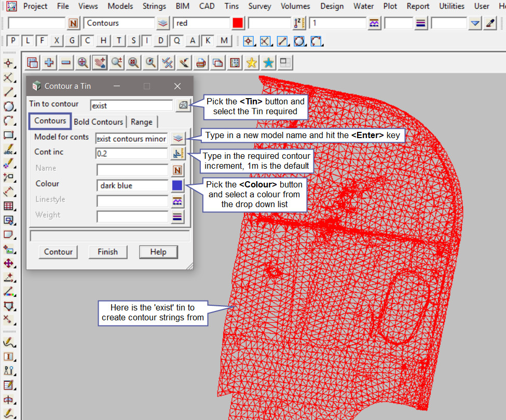Select the eyedropper tool in top toolbar
Image resolution: width=506 pixels, height=420 pixels.
click(490, 23)
